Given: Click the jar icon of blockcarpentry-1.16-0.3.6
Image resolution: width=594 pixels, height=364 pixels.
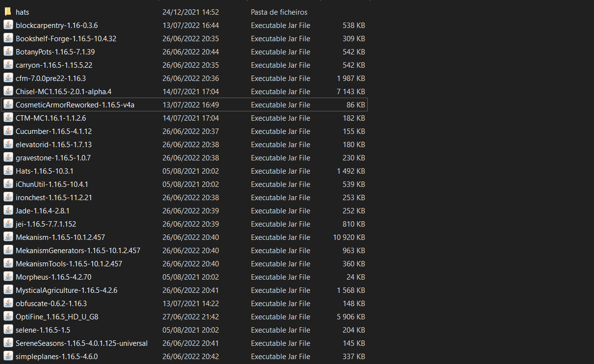Looking at the screenshot, I should point(8,25).
